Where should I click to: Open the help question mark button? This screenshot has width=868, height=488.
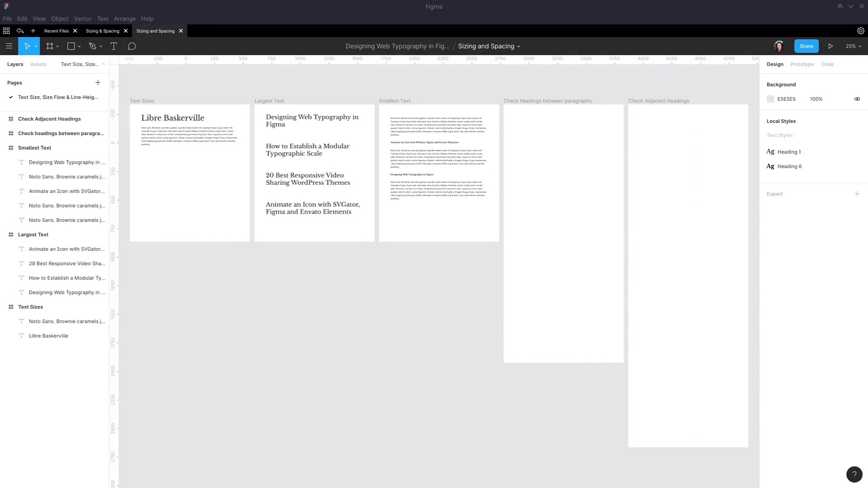[x=854, y=474]
